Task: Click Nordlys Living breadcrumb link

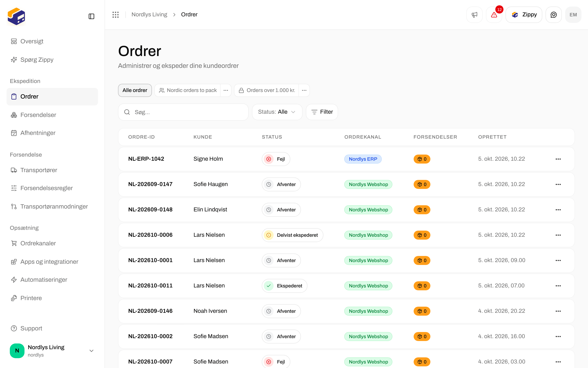Action: click(x=149, y=15)
